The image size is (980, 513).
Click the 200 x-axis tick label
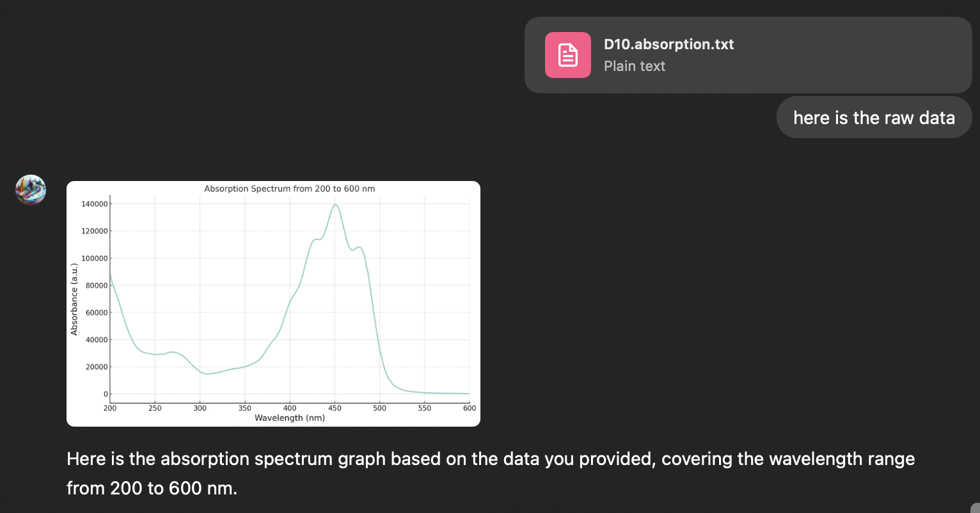110,408
